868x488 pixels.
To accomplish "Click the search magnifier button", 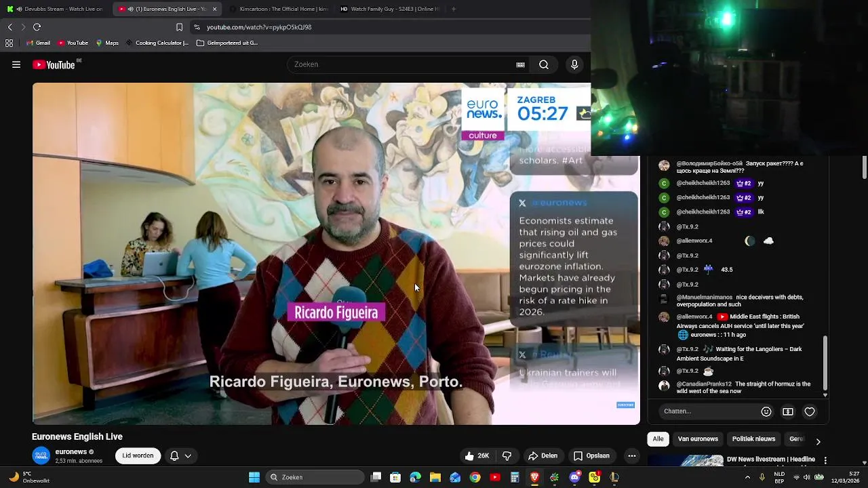I will pos(544,65).
